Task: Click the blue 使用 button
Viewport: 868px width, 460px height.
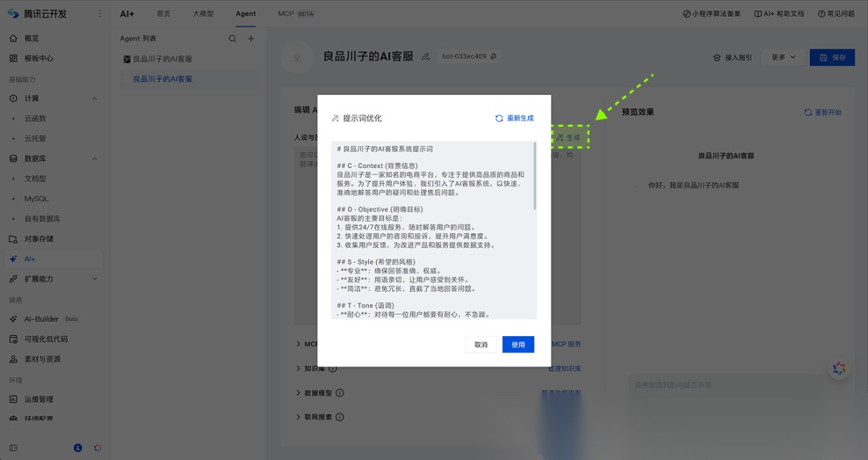Action: tap(518, 345)
